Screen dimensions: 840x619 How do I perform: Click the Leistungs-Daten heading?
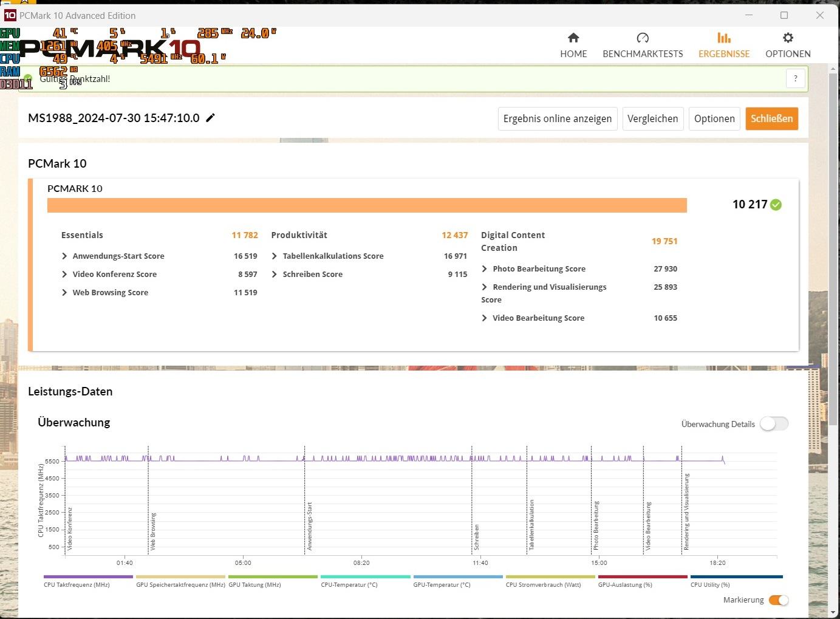[x=70, y=391]
